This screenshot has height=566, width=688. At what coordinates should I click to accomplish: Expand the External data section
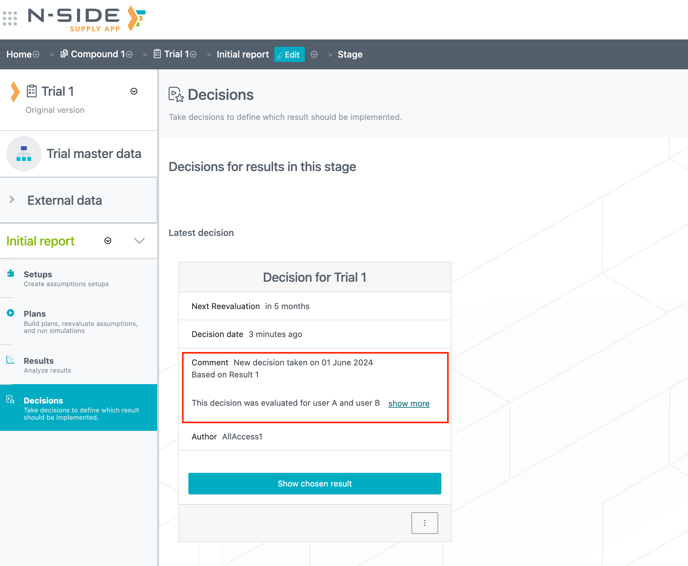12,200
